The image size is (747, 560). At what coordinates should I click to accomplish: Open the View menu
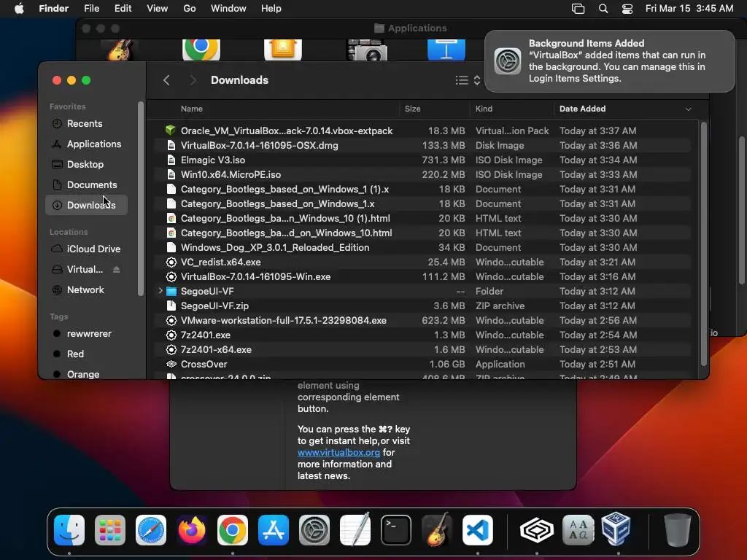pyautogui.click(x=158, y=9)
